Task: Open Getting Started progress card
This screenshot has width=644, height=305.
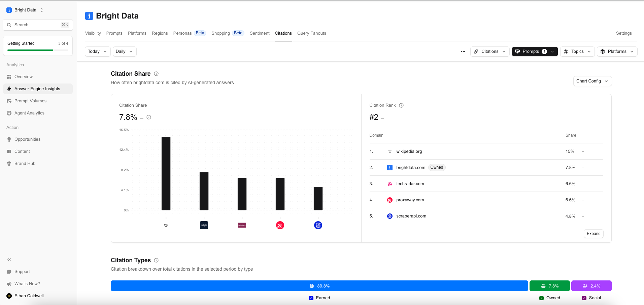Action: pos(38,46)
